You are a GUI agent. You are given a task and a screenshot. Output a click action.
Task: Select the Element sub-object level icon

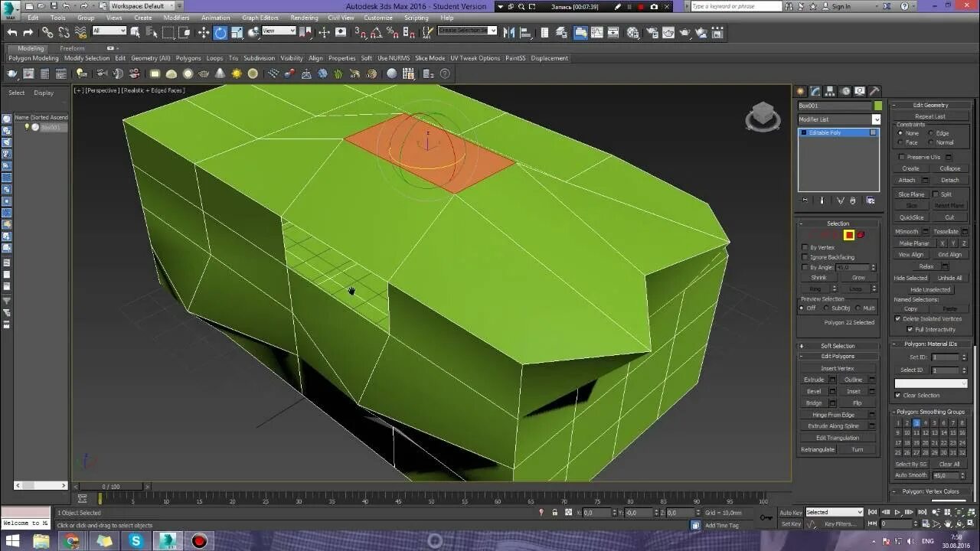(x=861, y=235)
